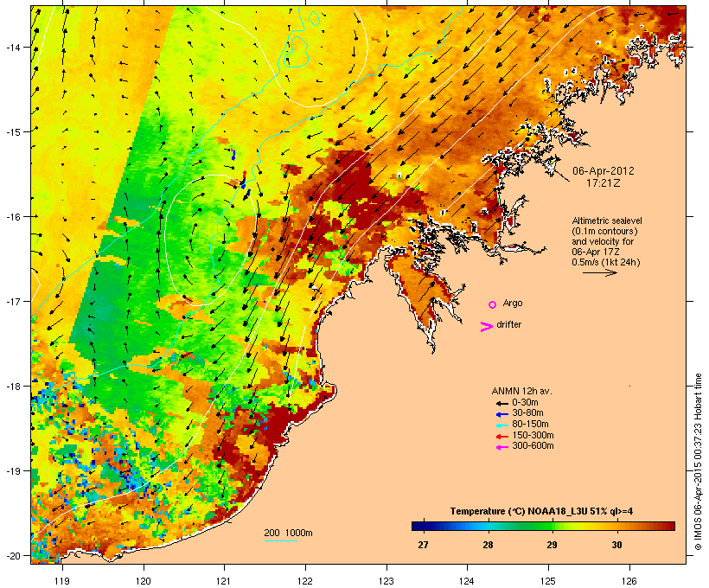Click the red 150-300m legend arrow
Image resolution: width=709 pixels, height=588 pixels.
click(501, 437)
